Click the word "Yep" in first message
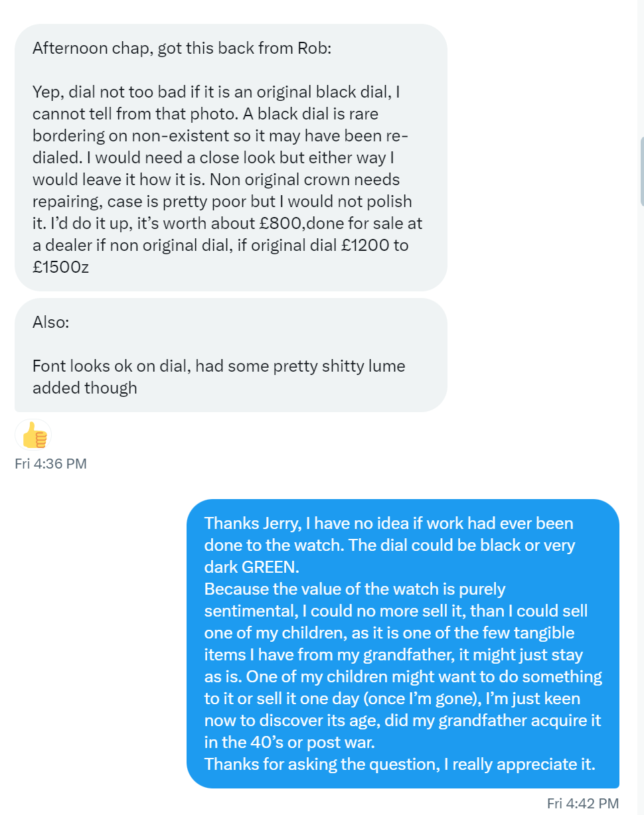Viewport: 644px width, 815px height. 46,92
